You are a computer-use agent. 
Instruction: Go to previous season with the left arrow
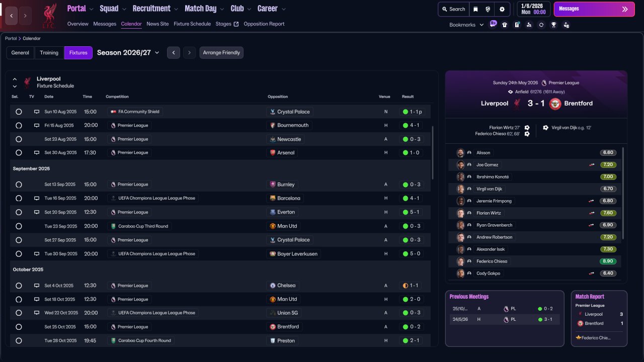click(174, 53)
